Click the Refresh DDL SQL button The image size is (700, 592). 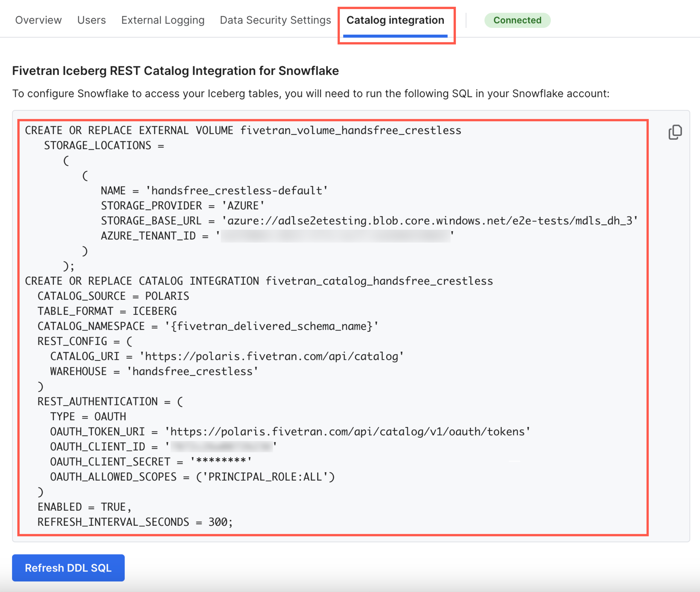[x=68, y=568]
